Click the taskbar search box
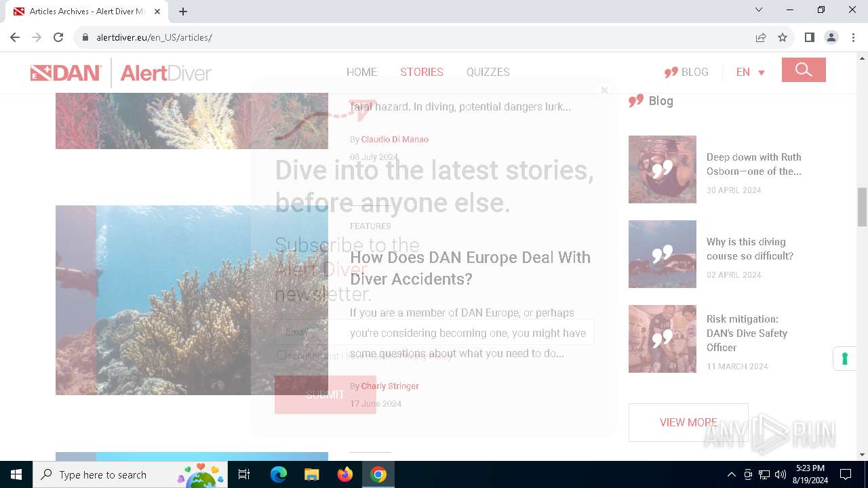 point(130,474)
